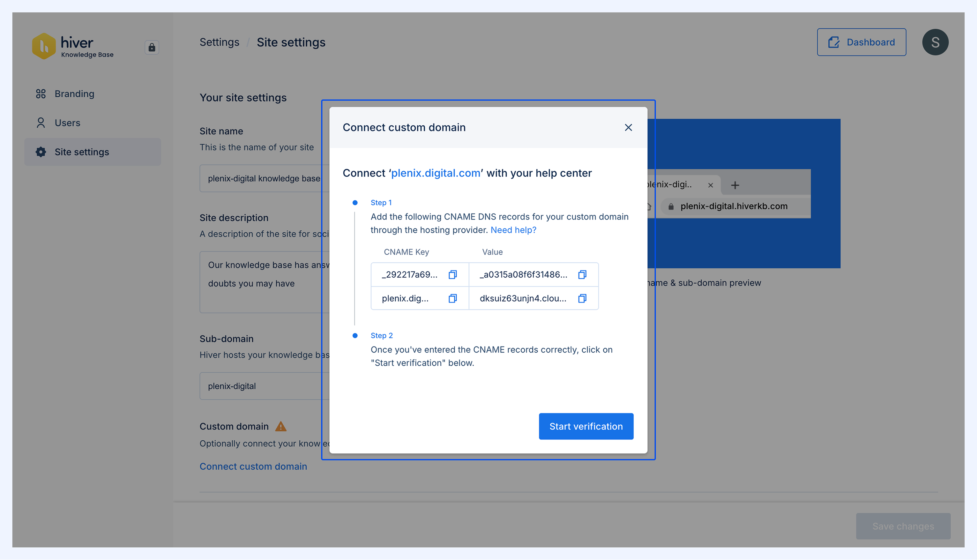Close the Connect custom domain dialog

(628, 128)
